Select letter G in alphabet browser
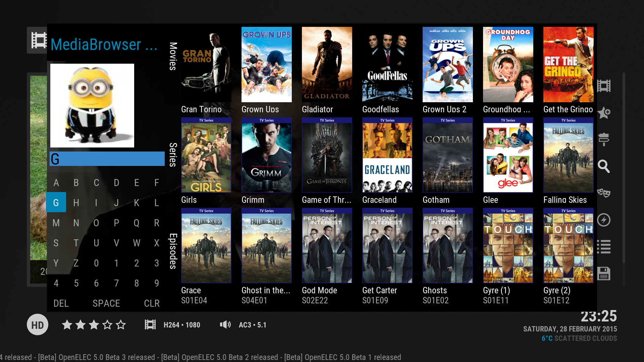 56,202
